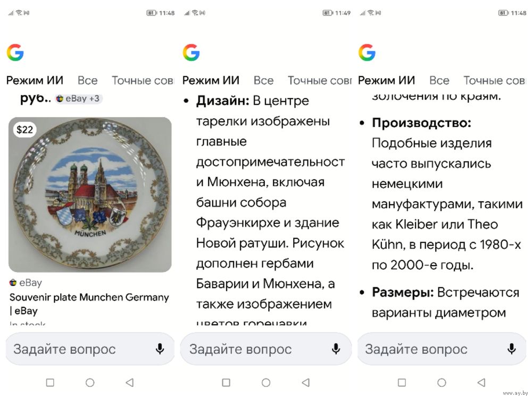Tap the microphone icon in the left screen
The height and width of the screenshot is (399, 532).
point(160,349)
